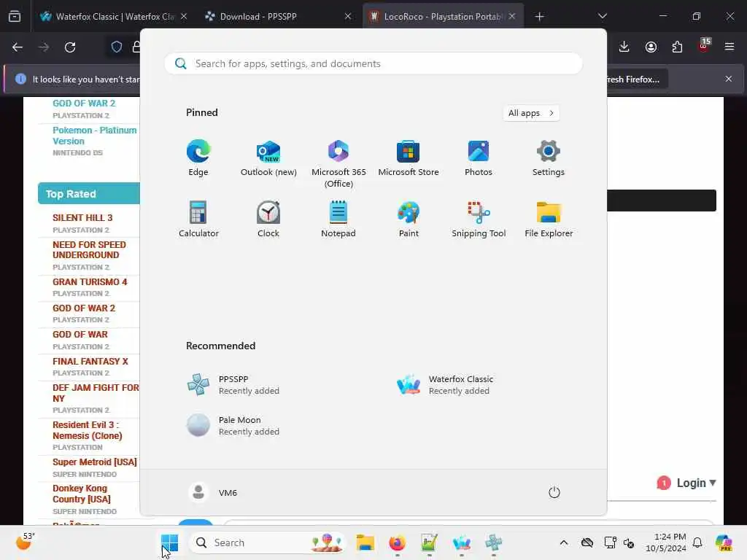Expand the list all tabs dropdown
This screenshot has width=747, height=560.
602,16
